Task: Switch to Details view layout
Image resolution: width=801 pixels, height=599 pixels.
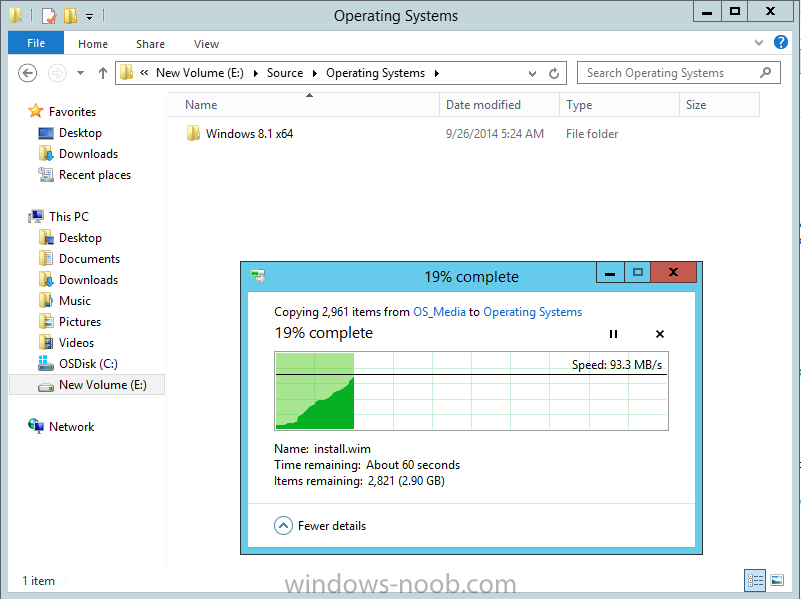Action: [755, 580]
